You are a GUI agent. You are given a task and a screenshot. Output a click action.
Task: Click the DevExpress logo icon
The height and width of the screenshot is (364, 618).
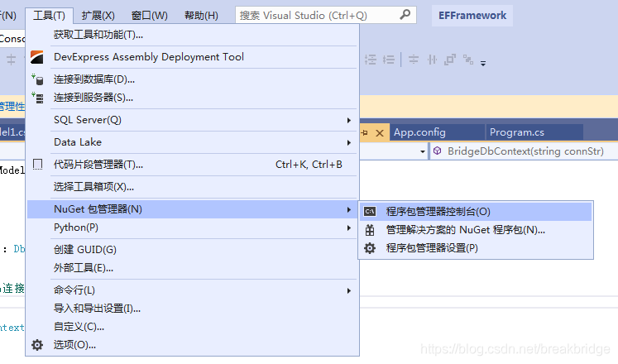pyautogui.click(x=37, y=57)
